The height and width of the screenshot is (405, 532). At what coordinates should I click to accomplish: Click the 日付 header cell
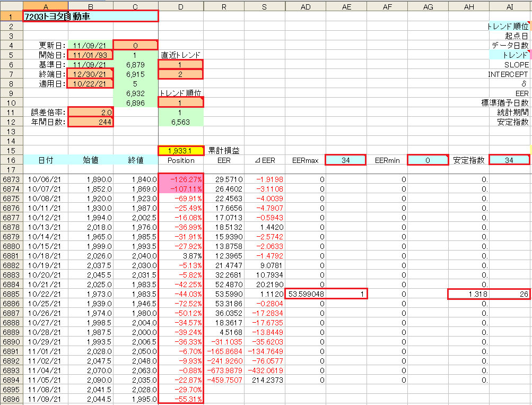(x=46, y=160)
